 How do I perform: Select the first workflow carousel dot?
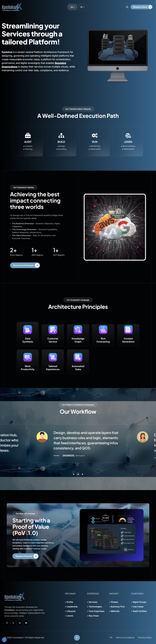[x=73, y=474]
